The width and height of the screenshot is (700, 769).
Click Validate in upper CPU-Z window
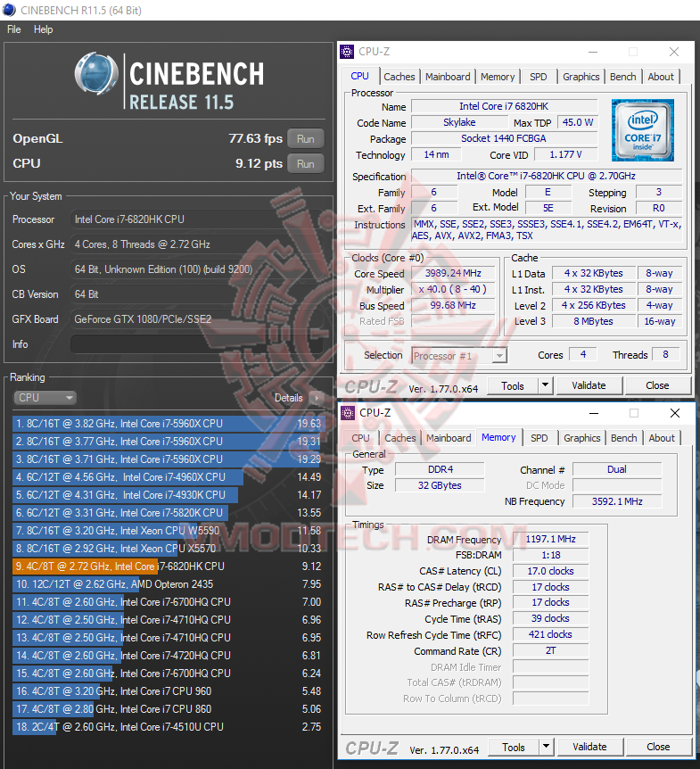589,386
